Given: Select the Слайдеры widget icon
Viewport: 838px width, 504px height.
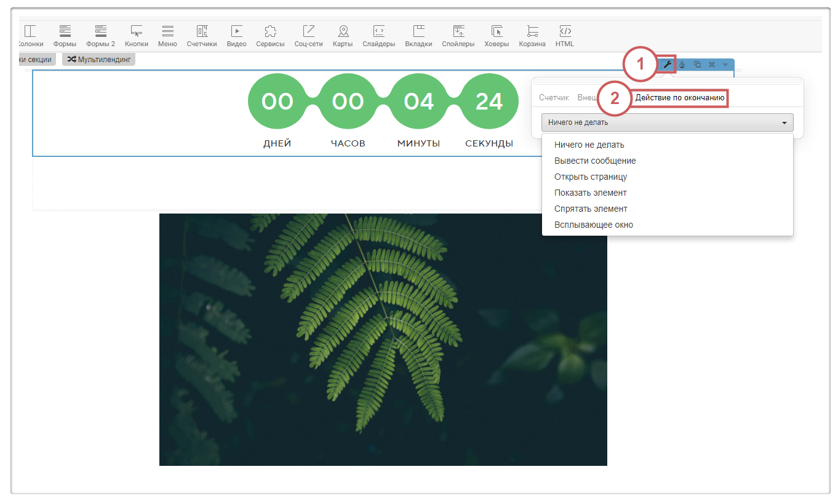Looking at the screenshot, I should [x=378, y=36].
